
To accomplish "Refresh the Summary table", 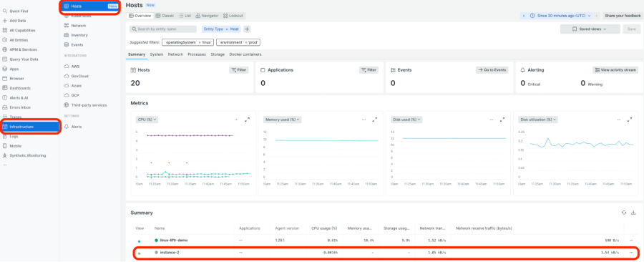I will click(624, 213).
